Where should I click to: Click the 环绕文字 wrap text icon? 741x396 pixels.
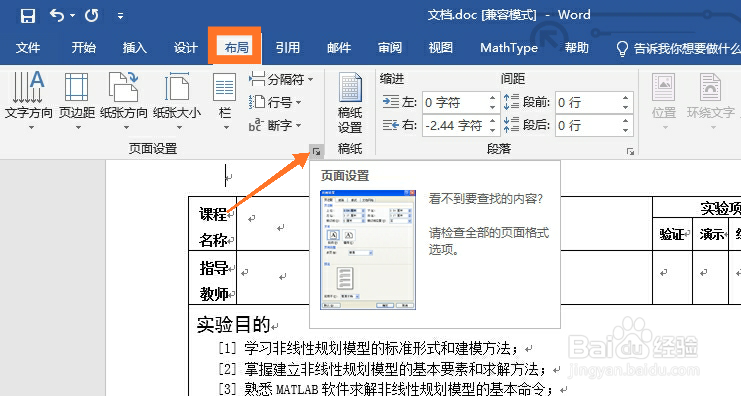coord(710,87)
